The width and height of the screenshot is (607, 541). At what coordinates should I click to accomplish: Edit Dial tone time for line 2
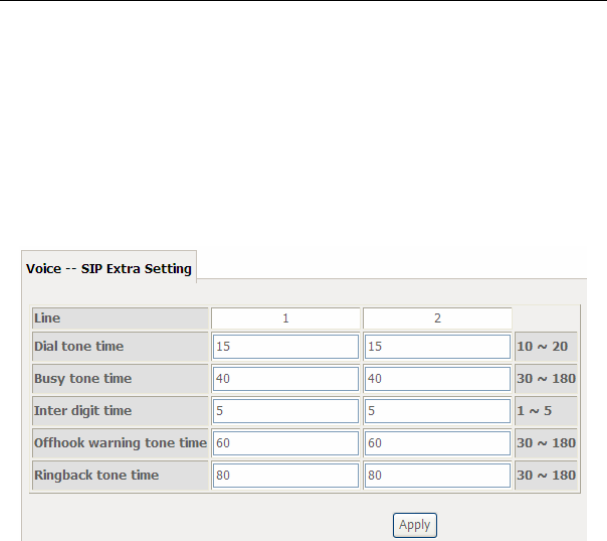(x=437, y=346)
